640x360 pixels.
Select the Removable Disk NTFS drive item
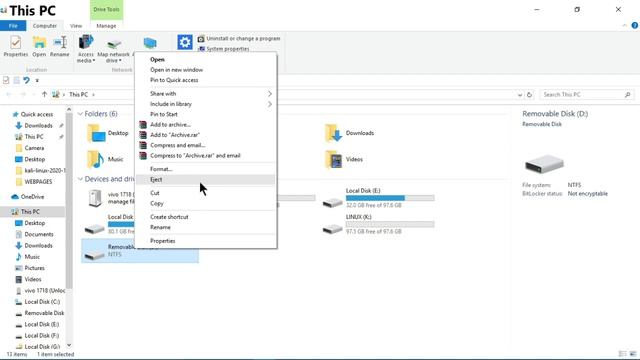[x=140, y=251]
